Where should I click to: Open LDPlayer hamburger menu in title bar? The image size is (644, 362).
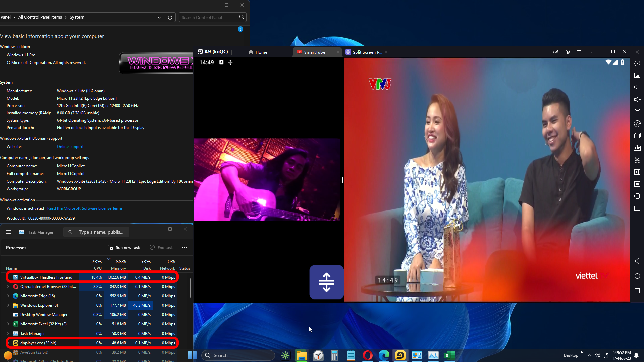(579, 52)
